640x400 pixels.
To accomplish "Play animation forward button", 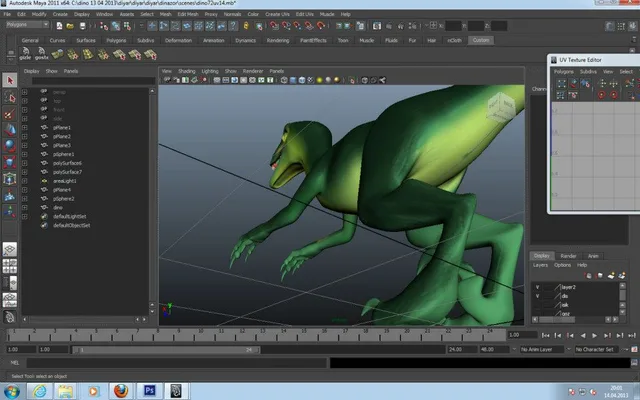I will (x=595, y=336).
